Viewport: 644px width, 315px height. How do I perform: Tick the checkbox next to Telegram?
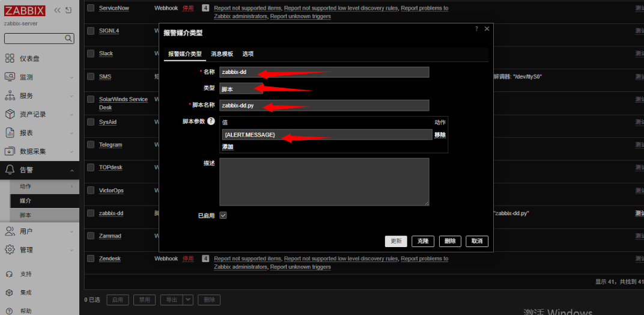tap(91, 145)
